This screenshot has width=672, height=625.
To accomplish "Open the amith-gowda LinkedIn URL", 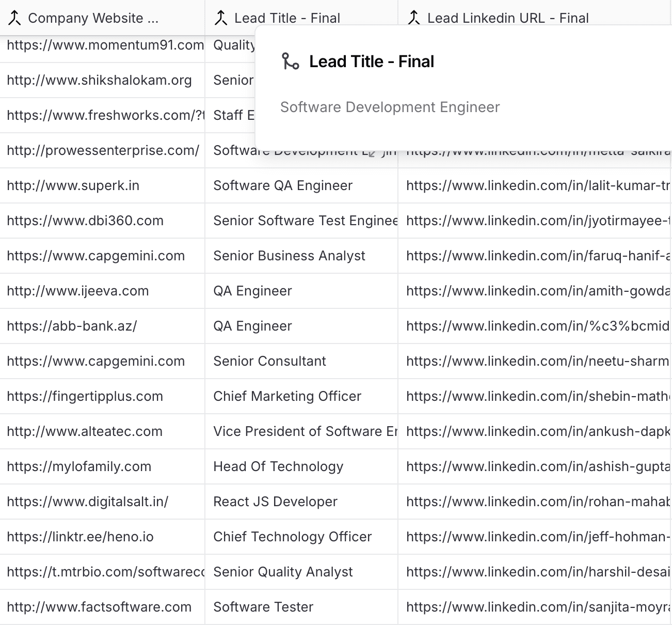I will (535, 291).
